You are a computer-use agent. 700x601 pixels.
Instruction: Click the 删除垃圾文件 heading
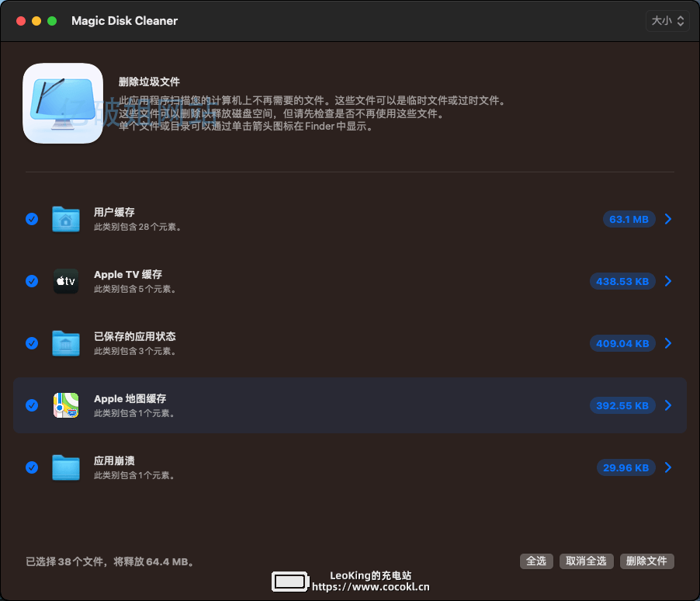[x=149, y=82]
